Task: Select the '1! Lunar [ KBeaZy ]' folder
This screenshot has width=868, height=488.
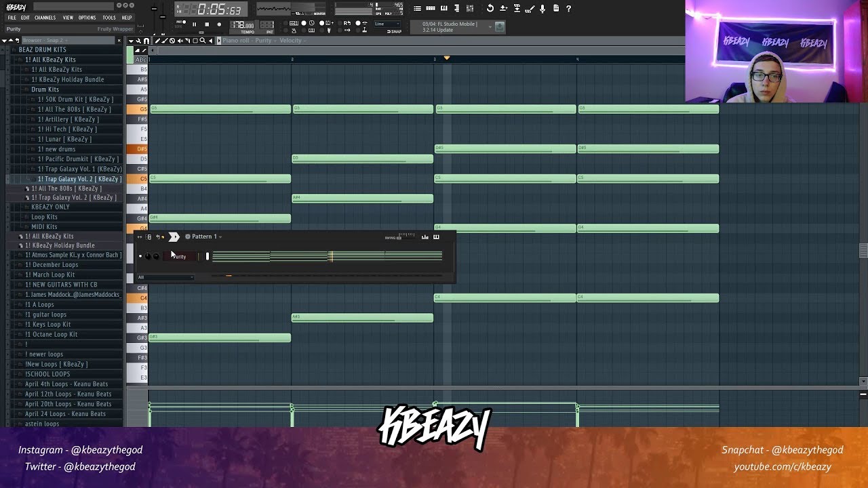Action: (x=64, y=139)
